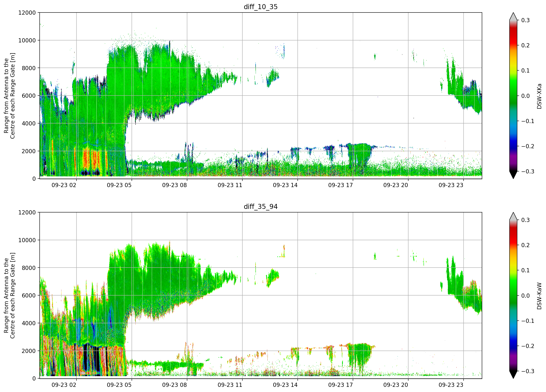Click the 8000 y-tick of diff_10_35 plot

pyautogui.click(x=29, y=68)
